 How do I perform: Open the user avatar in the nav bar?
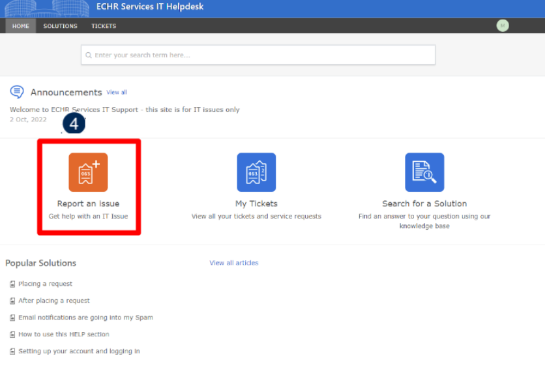point(503,25)
